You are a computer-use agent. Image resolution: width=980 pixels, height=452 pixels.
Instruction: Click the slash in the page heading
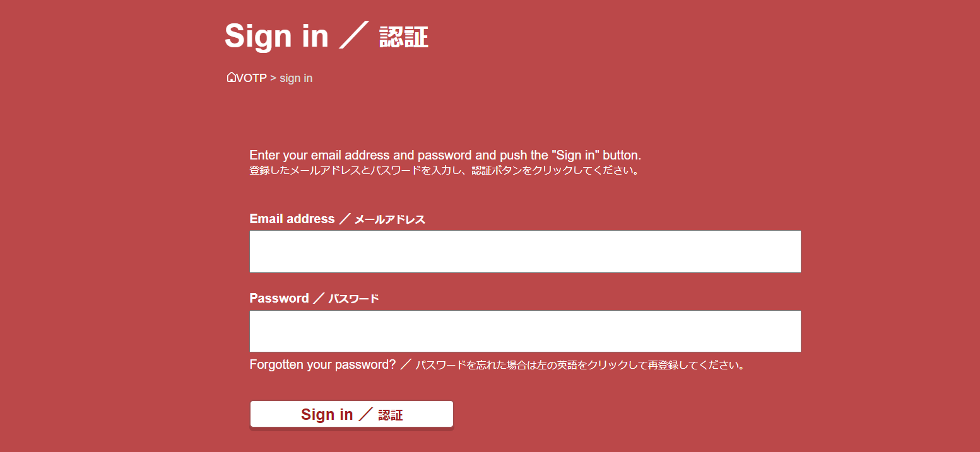click(353, 36)
